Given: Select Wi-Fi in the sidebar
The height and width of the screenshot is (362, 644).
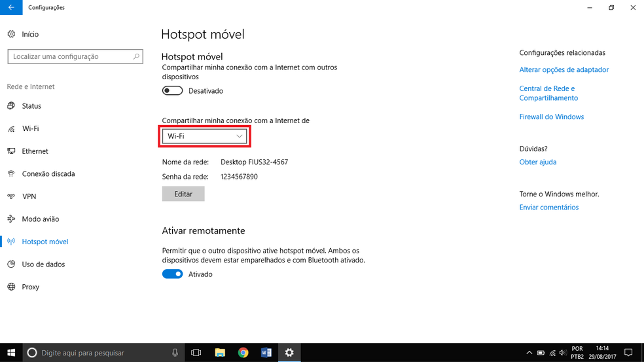Looking at the screenshot, I should pyautogui.click(x=30, y=128).
